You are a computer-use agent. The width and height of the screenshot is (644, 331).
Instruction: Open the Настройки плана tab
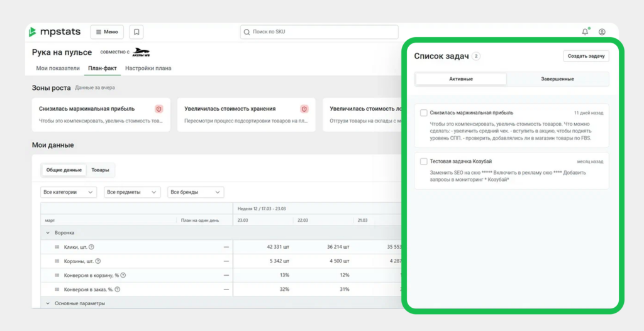148,68
